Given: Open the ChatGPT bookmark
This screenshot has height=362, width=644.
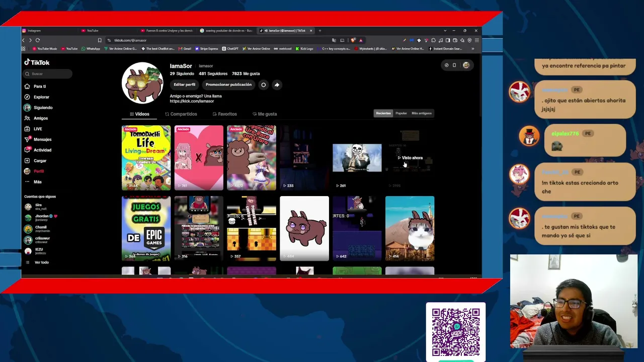Looking at the screenshot, I should pos(230,49).
